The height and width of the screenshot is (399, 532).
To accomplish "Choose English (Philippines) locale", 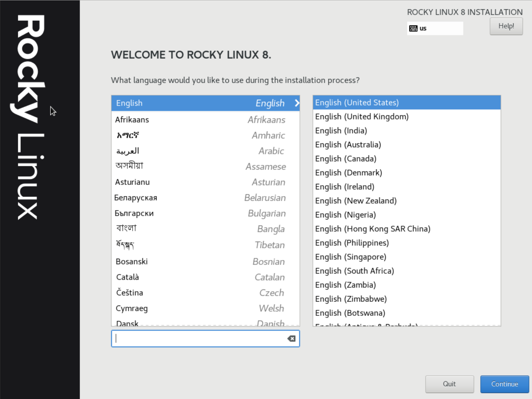I will pos(407,243).
